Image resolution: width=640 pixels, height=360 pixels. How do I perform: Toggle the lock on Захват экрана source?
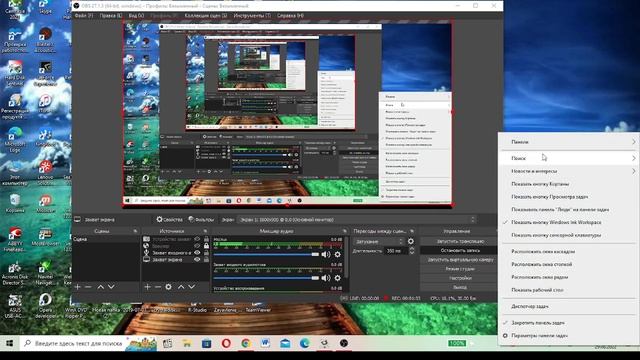pyautogui.click(x=207, y=259)
